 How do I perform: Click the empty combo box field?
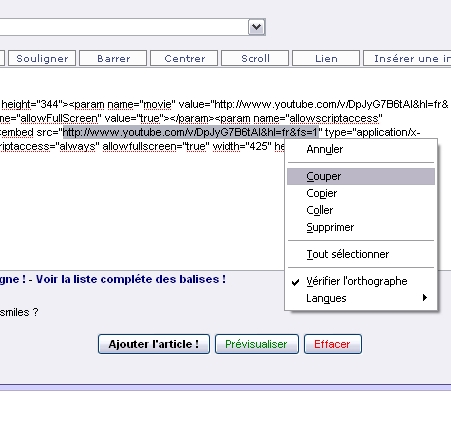coord(123,27)
